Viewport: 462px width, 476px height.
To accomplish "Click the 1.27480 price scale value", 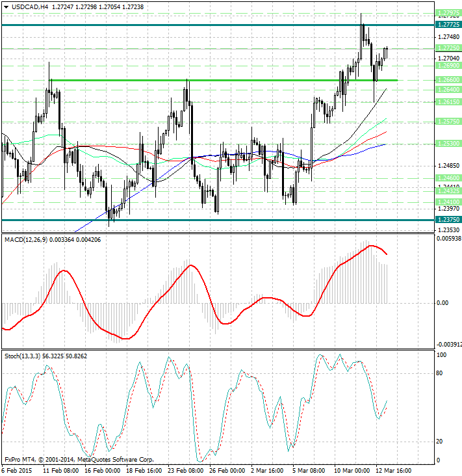I will [448, 36].
